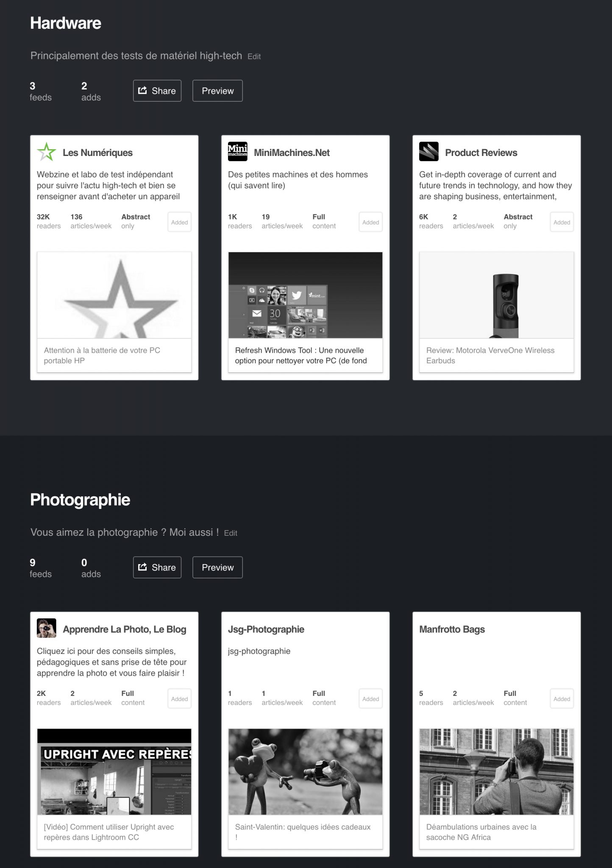This screenshot has height=868, width=612.
Task: Preview the Photographie collection
Action: (x=218, y=568)
